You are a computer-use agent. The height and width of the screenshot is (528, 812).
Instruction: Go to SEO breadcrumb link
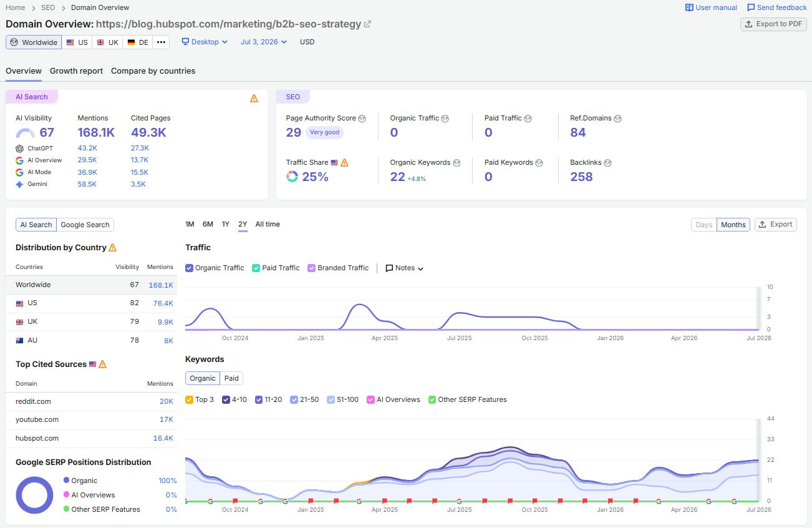click(48, 7)
